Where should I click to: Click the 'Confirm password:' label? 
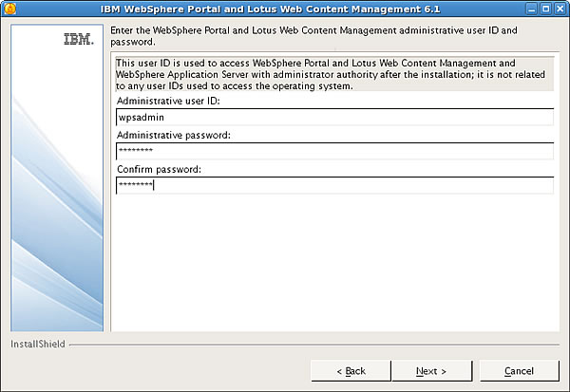tap(159, 169)
